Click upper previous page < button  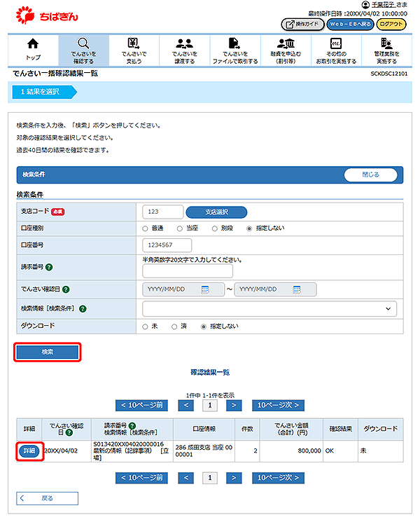pos(186,405)
